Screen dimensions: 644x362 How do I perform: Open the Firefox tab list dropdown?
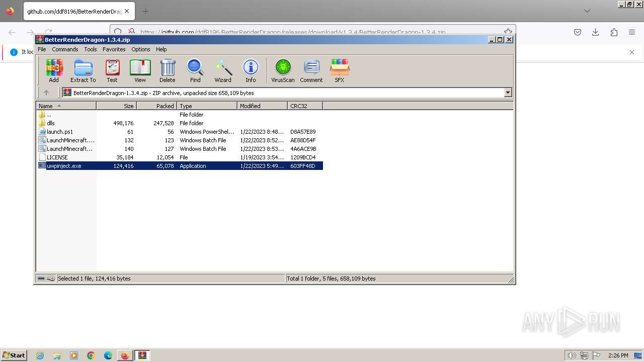click(587, 11)
